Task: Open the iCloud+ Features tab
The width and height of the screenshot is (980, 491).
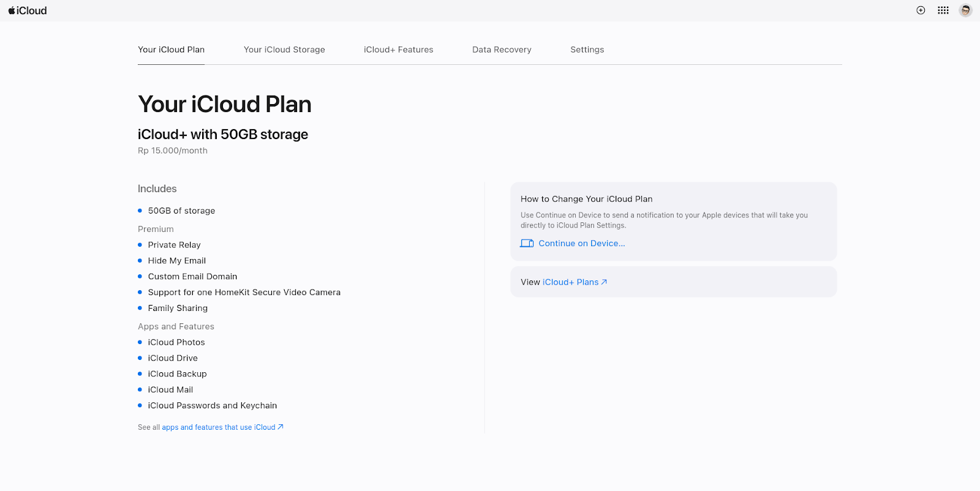Action: point(399,50)
